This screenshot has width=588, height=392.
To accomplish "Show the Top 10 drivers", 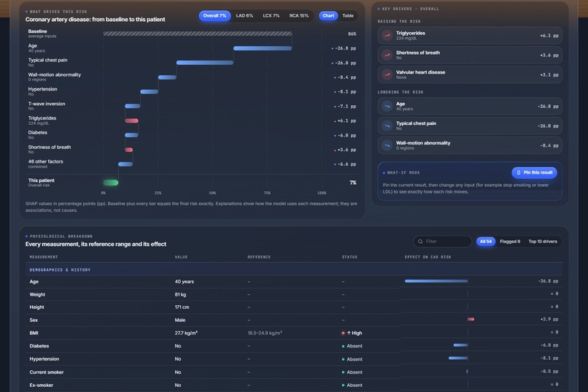I will [543, 242].
